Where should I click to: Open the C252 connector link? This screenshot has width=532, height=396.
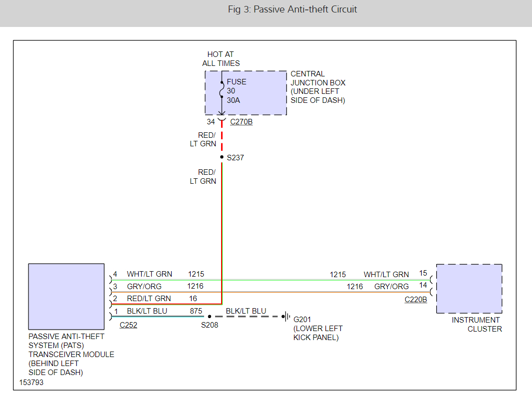[x=128, y=325]
